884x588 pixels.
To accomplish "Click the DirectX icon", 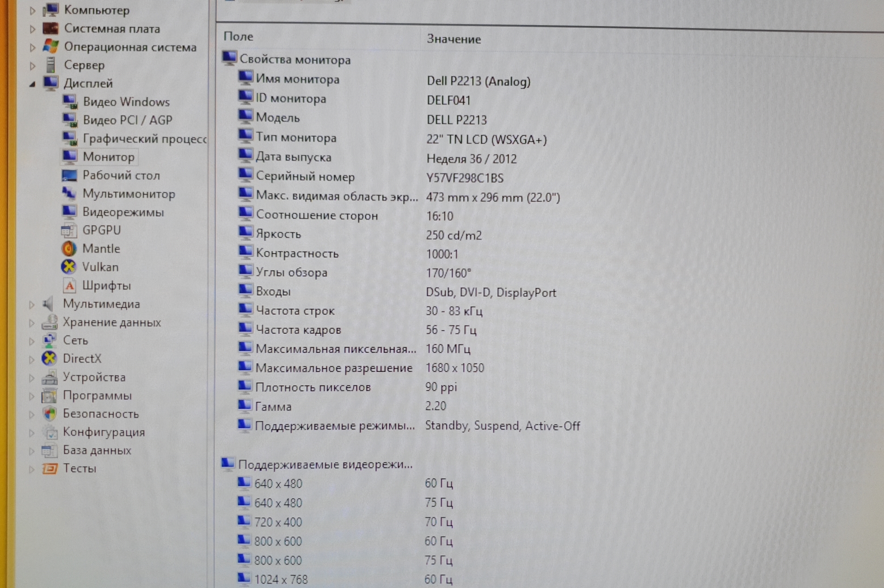I will 49,358.
